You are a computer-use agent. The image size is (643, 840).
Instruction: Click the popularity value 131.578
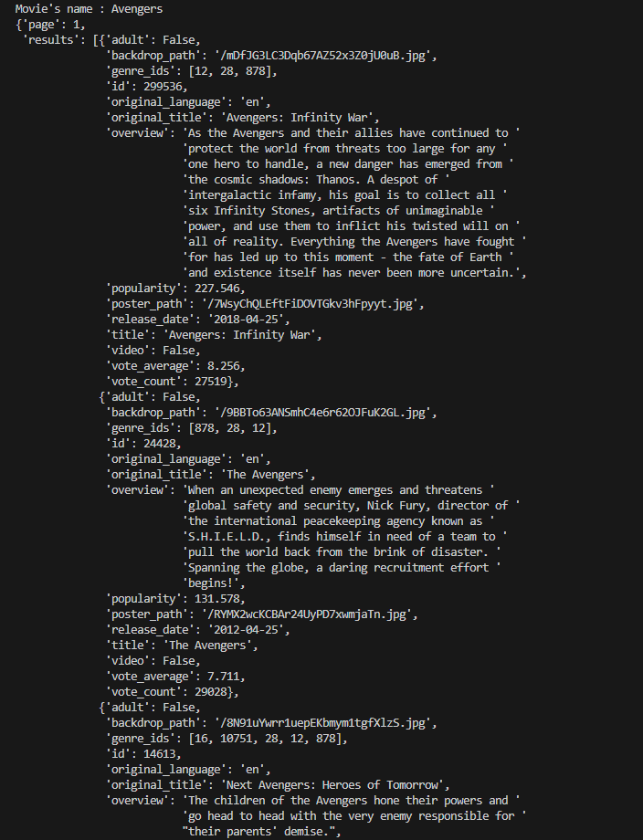click(216, 599)
